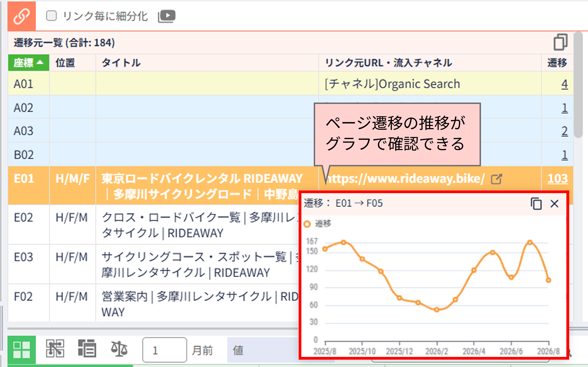Click the 2026/6 trough data point on graph

click(x=511, y=277)
